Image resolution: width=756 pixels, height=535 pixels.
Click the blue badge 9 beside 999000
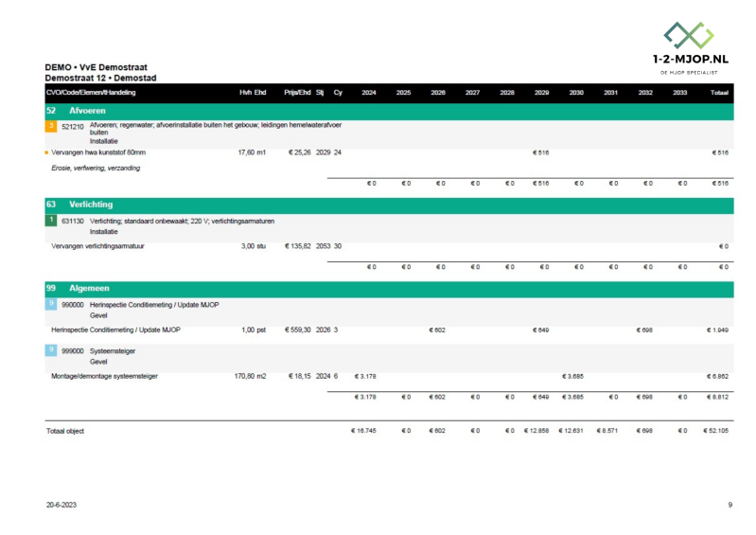[x=51, y=350]
